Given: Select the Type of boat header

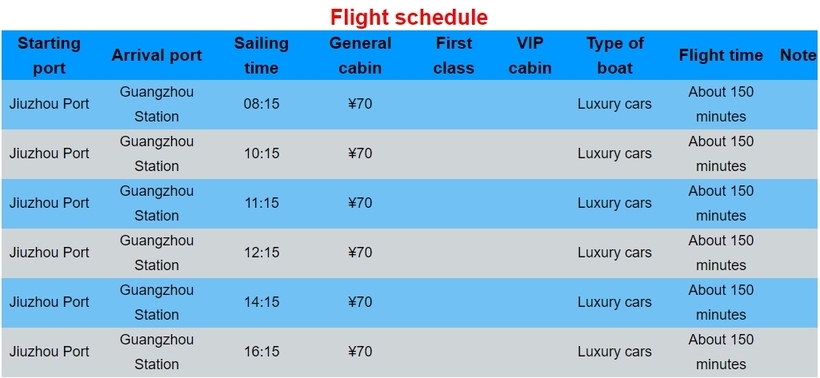Looking at the screenshot, I should pyautogui.click(x=614, y=55).
